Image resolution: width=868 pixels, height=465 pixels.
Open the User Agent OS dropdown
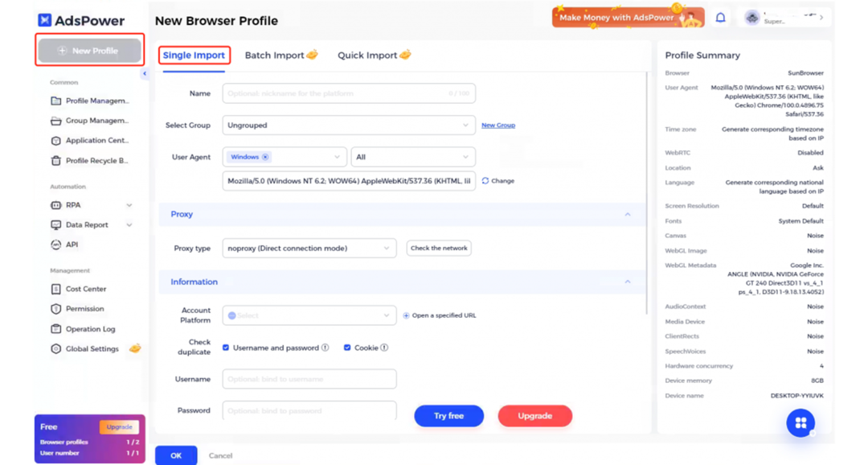(285, 157)
